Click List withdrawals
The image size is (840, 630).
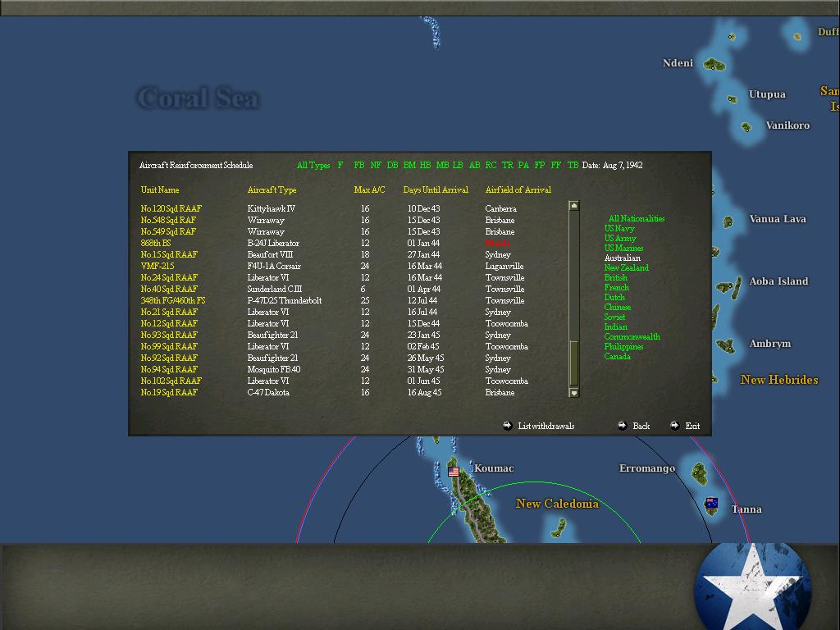point(546,426)
